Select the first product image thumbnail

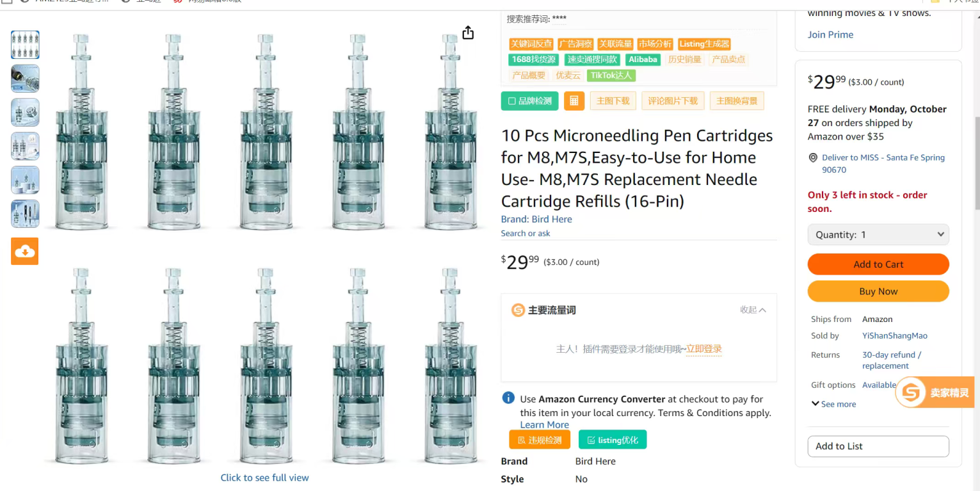pyautogui.click(x=25, y=45)
